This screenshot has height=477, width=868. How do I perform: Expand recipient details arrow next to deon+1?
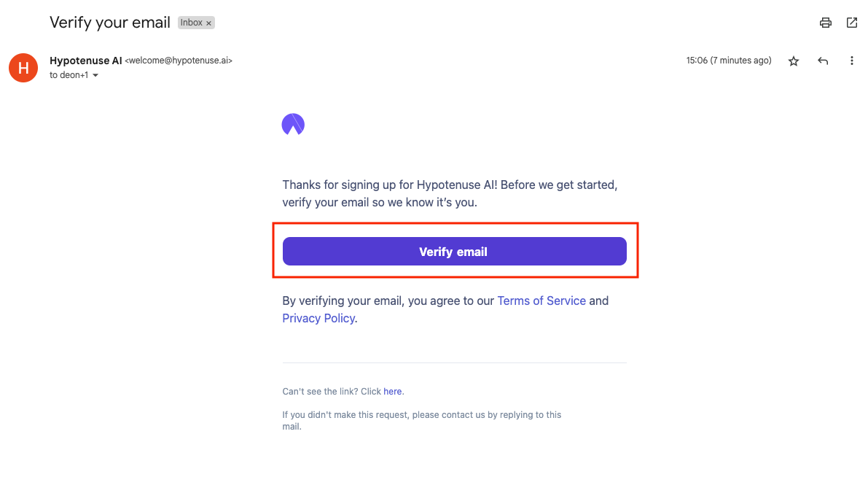[x=95, y=76]
